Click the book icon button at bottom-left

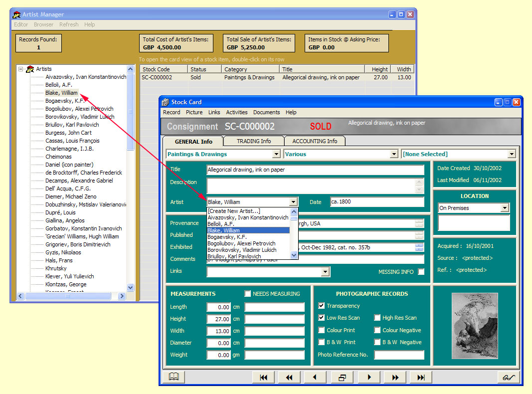coord(174,377)
